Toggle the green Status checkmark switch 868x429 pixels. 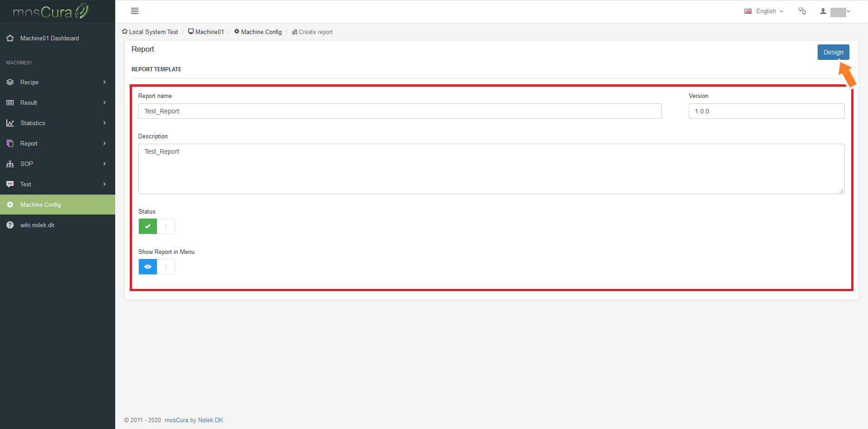coord(148,226)
